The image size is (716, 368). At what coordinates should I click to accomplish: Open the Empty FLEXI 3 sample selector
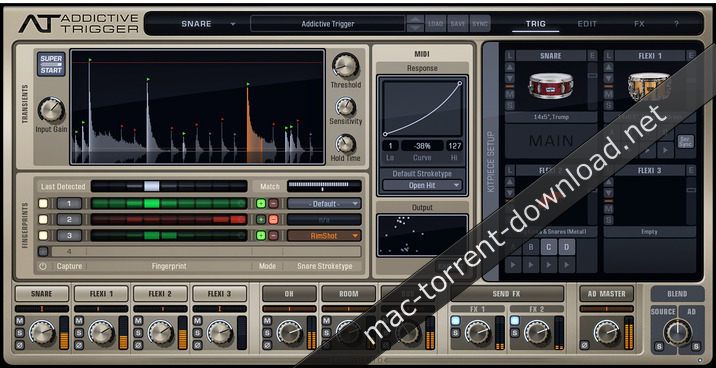(649, 232)
